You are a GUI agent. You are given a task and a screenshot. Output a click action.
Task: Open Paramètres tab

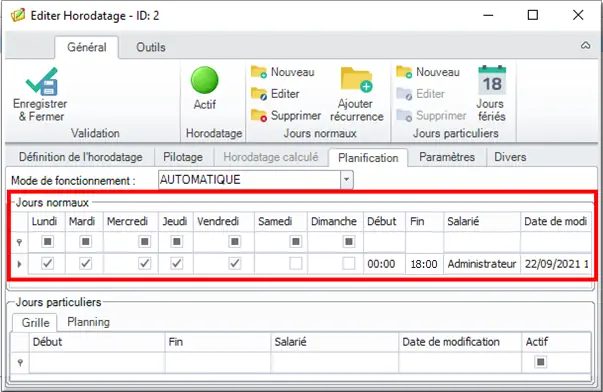click(447, 157)
